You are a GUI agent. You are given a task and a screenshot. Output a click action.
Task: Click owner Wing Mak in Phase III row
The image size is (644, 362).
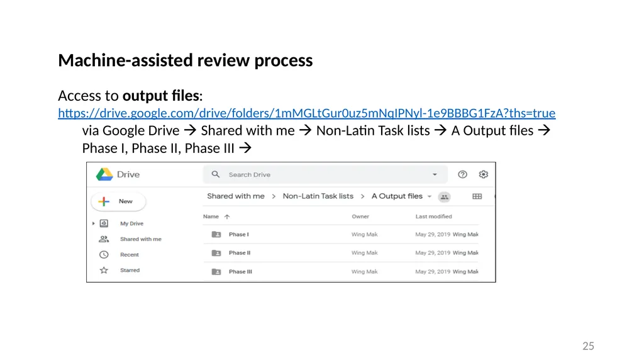click(364, 272)
